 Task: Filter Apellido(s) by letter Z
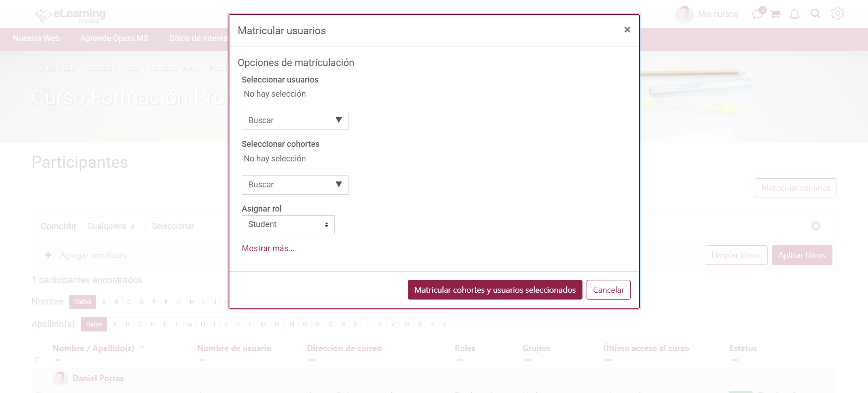444,324
